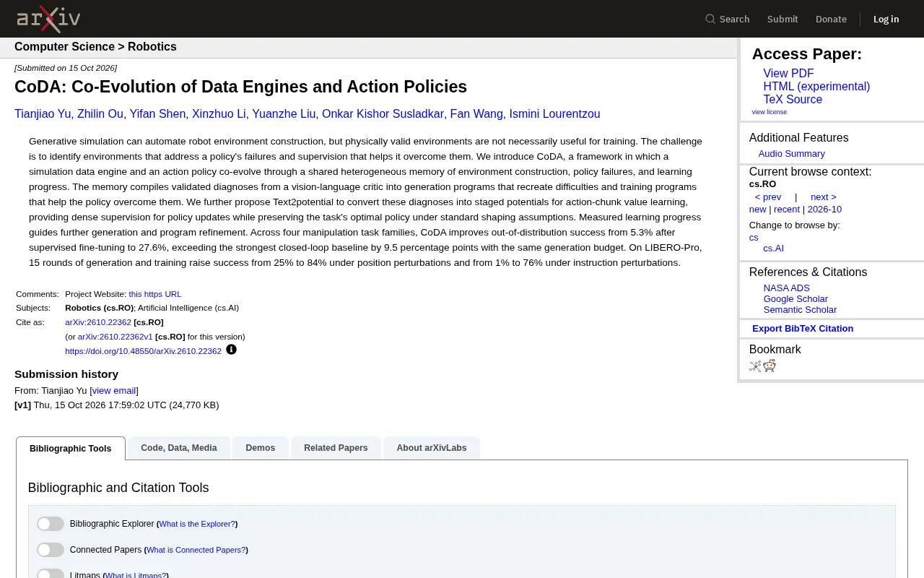924x578 pixels.
Task: Open the new listings link in browse context
Action: [758, 210]
